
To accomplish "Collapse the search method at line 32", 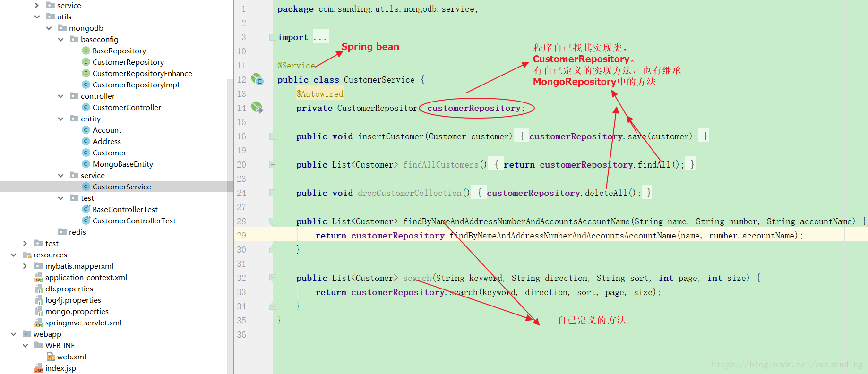I will coord(273,278).
